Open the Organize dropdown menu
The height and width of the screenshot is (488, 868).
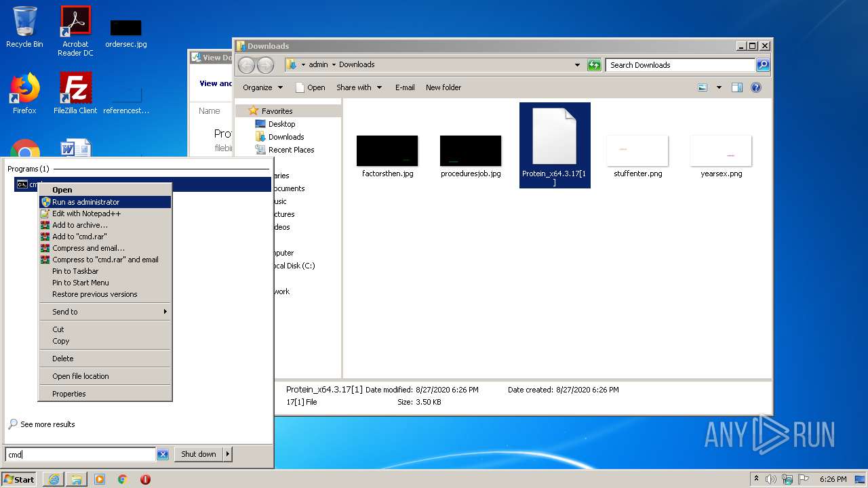point(262,87)
